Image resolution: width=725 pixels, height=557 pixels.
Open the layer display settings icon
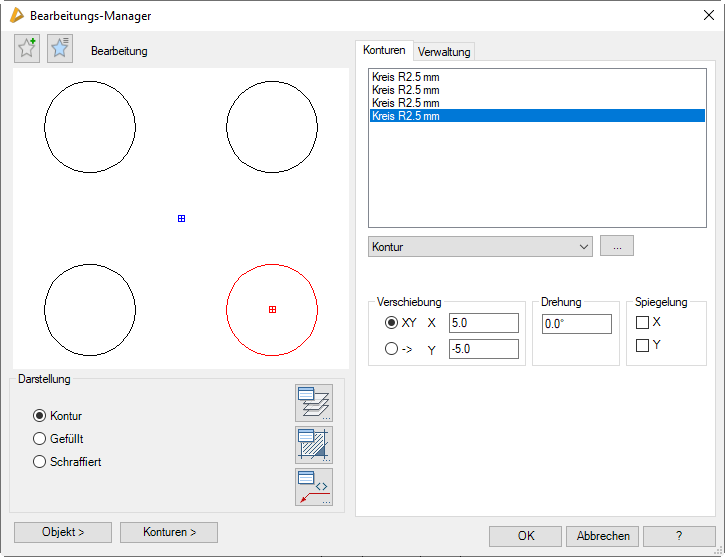[313, 403]
